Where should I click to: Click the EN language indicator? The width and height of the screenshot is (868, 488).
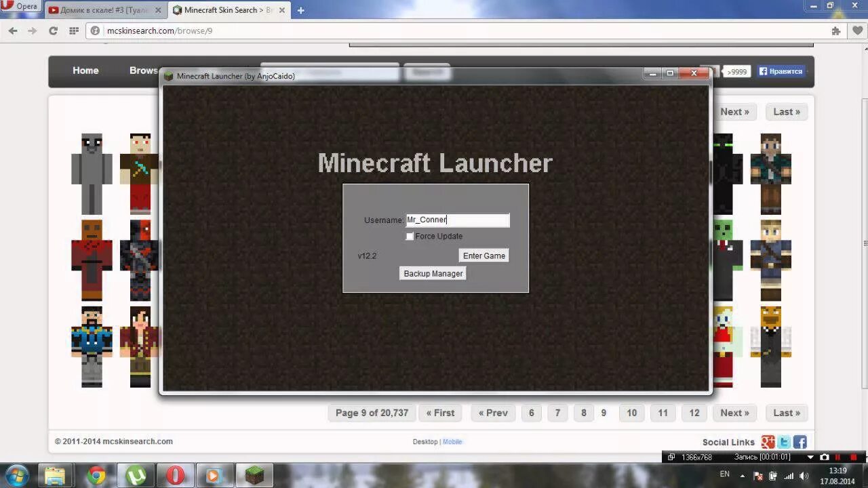click(x=725, y=474)
